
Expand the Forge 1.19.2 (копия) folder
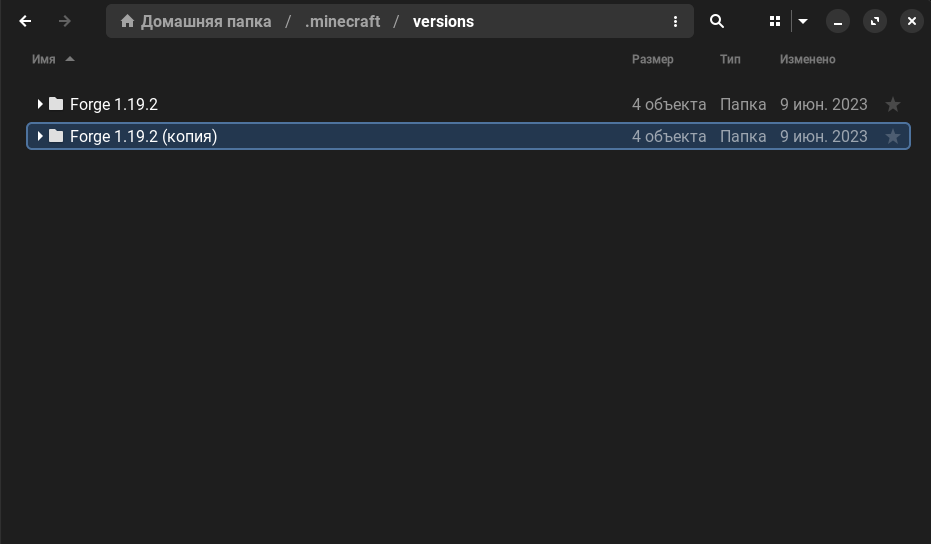click(x=40, y=136)
